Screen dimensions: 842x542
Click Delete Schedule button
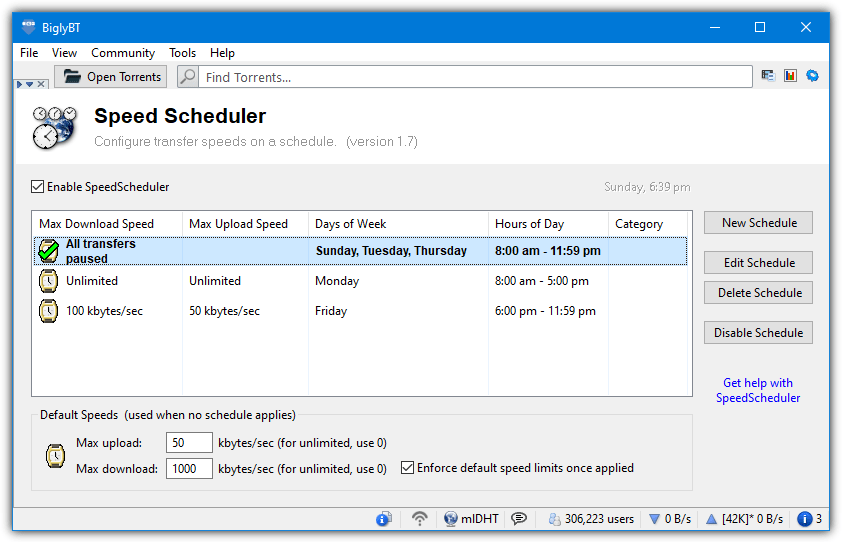tap(758, 293)
